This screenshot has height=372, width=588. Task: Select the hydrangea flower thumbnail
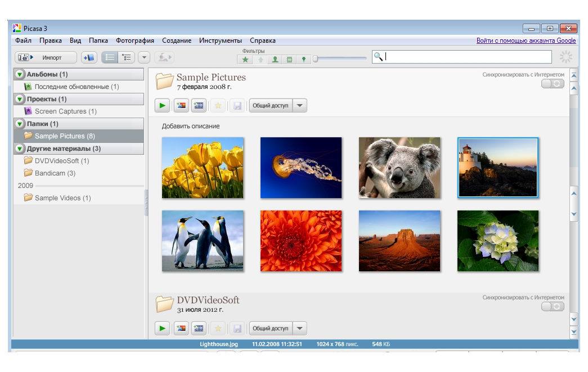pyautogui.click(x=498, y=241)
